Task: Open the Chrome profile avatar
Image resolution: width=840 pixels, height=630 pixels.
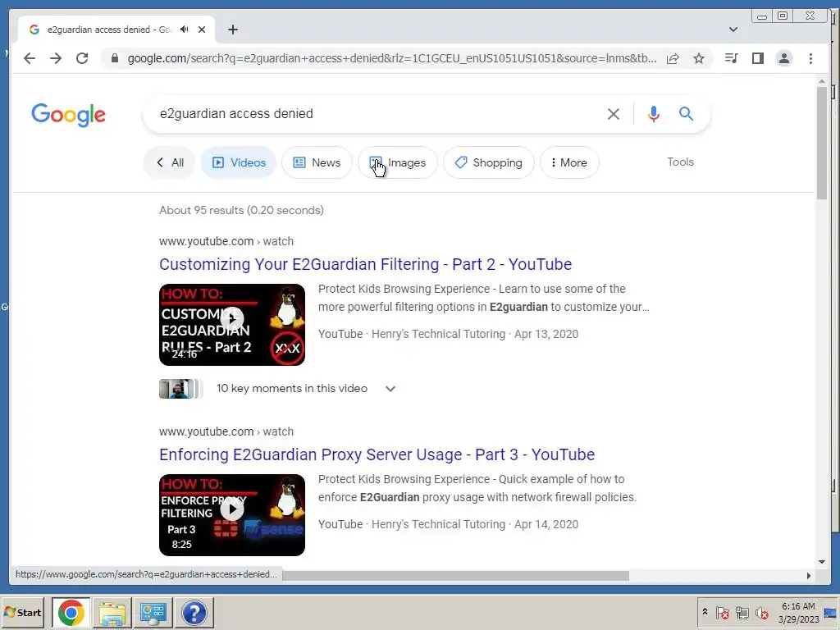Action: (x=783, y=58)
